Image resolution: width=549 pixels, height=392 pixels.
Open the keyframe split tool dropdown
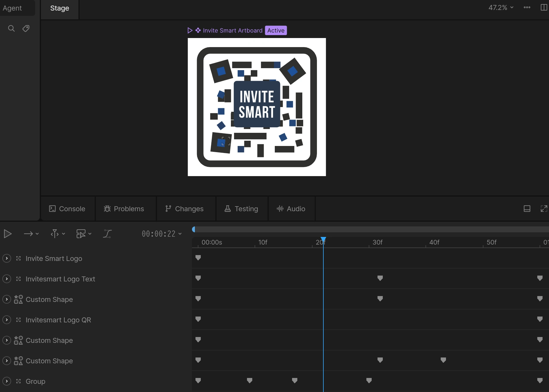(58, 234)
